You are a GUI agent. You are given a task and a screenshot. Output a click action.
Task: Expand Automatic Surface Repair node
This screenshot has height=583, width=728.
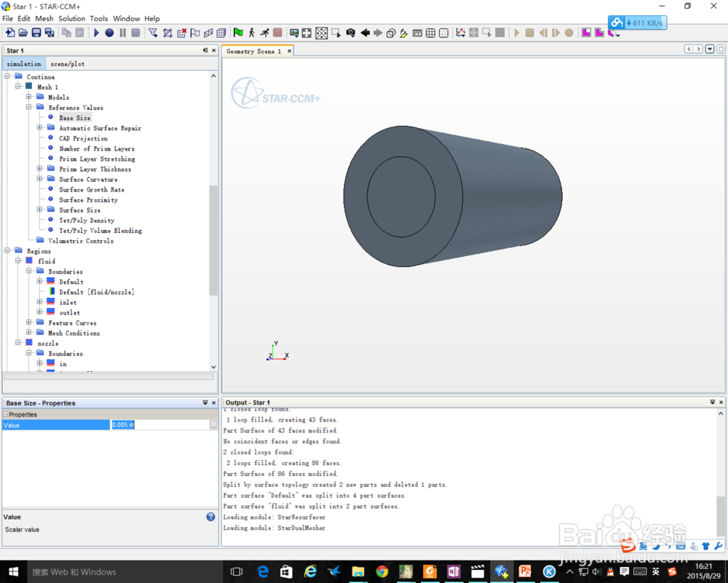(x=39, y=127)
